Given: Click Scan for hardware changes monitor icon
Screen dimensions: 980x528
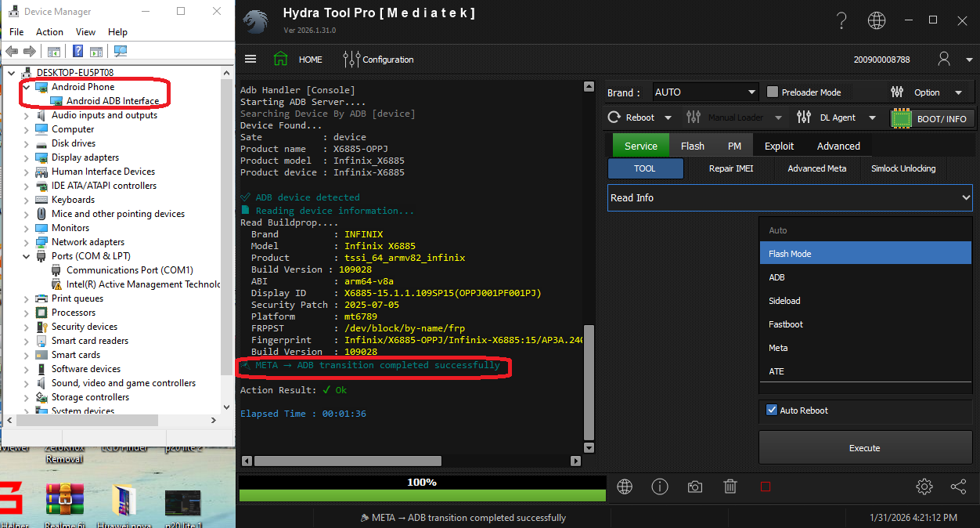Looking at the screenshot, I should [x=120, y=52].
